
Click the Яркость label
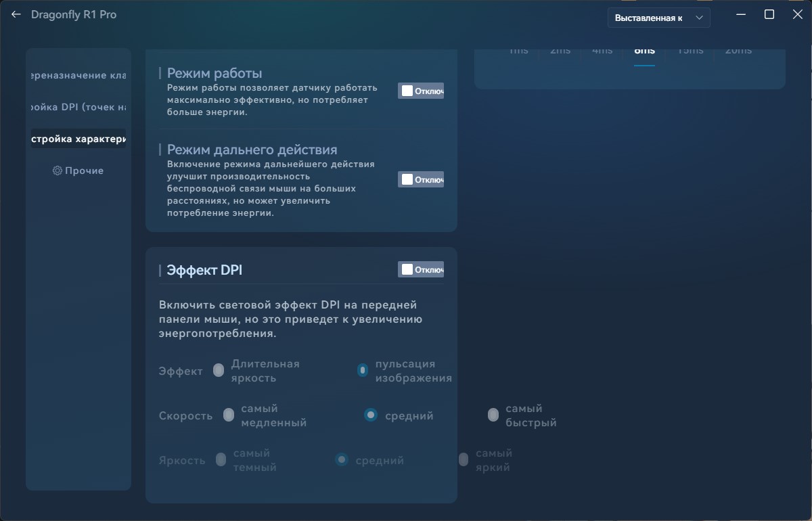click(182, 460)
